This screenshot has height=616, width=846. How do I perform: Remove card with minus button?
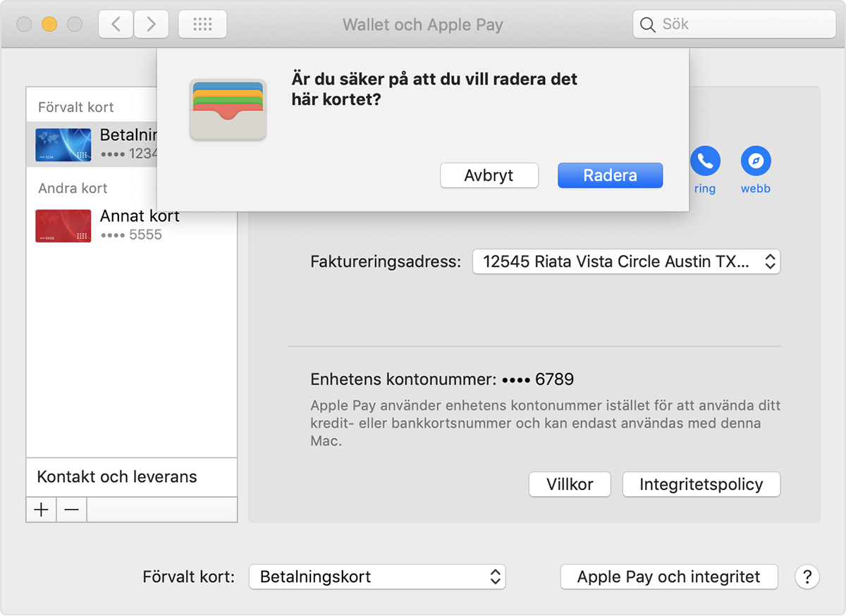(72, 510)
